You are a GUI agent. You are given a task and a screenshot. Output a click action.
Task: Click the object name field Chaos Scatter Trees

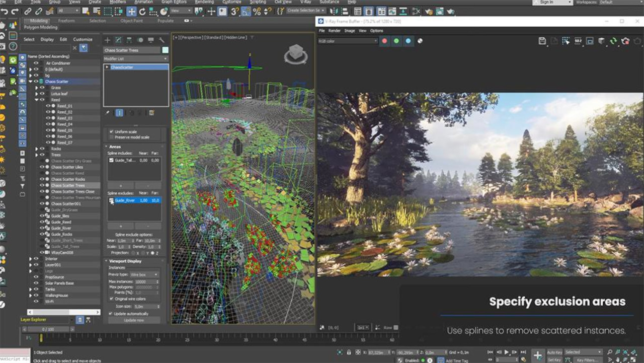tap(132, 50)
